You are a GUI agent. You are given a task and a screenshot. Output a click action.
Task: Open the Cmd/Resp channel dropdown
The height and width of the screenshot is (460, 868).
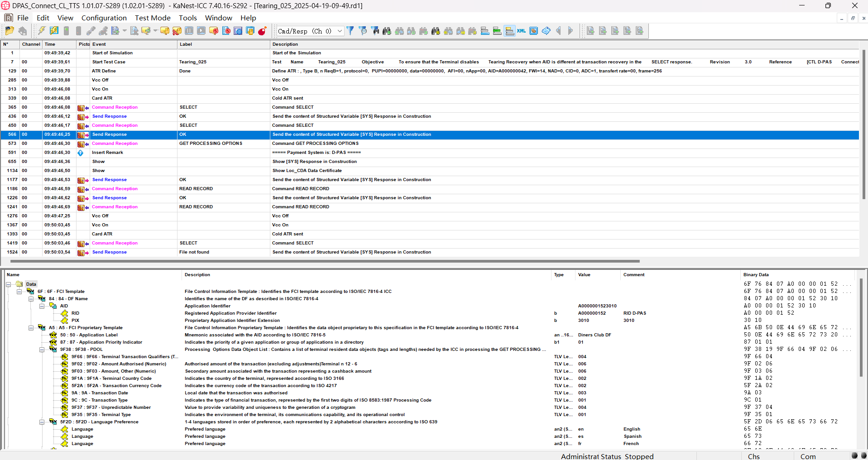[340, 31]
